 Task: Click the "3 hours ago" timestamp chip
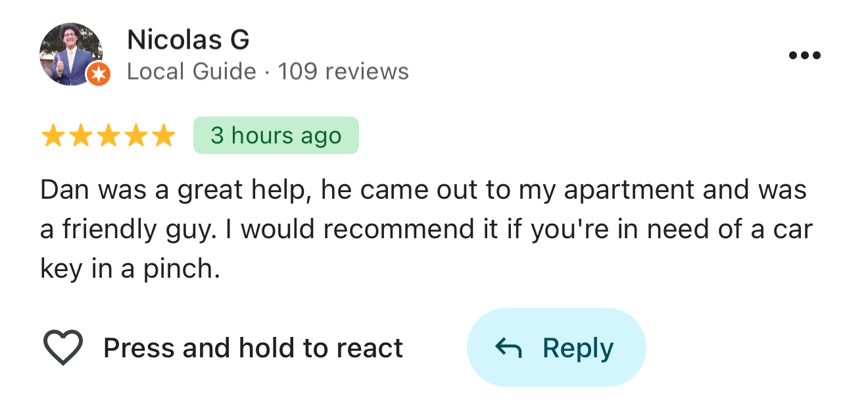point(276,135)
